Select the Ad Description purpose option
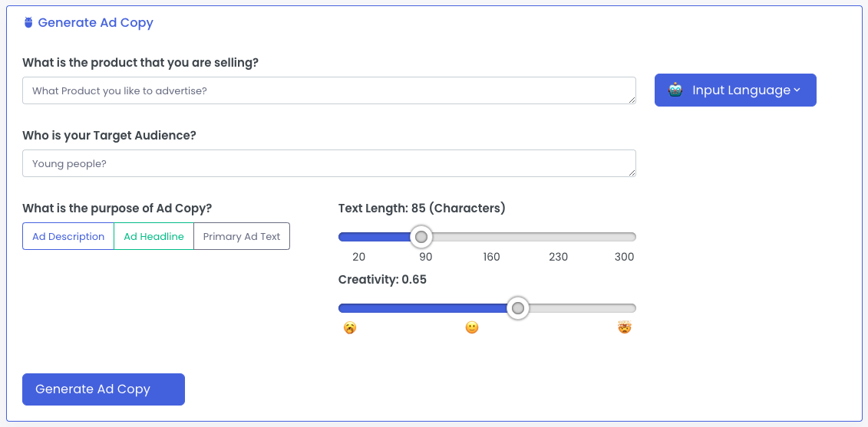The width and height of the screenshot is (868, 427). 68,237
